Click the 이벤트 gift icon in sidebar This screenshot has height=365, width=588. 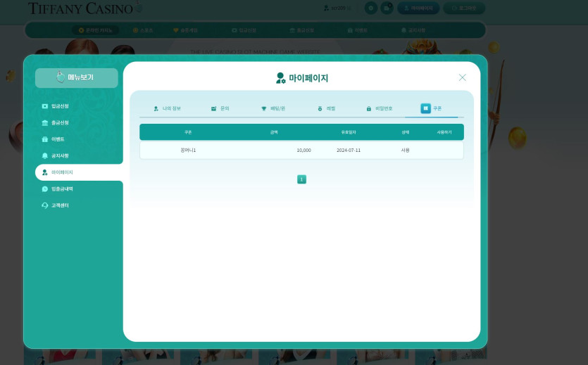[45, 139]
